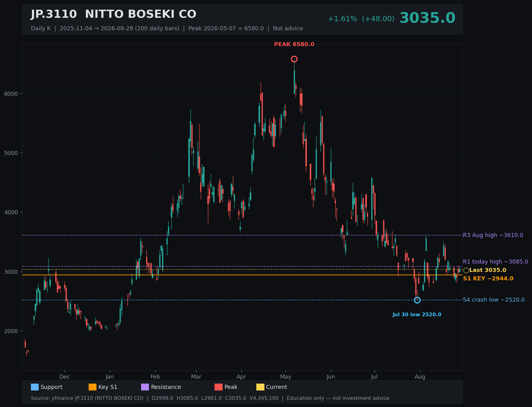The image size is (532, 407).
Task: Click the '3000' y-axis tick
Action: pos(11,272)
